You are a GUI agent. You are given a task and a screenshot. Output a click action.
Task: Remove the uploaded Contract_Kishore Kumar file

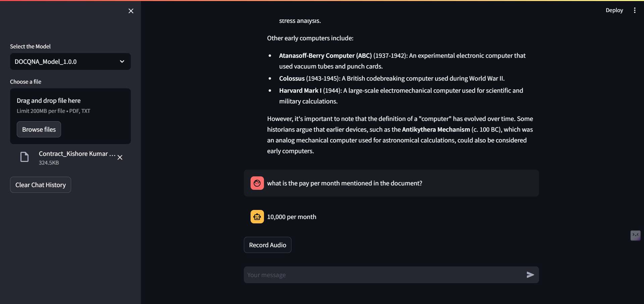(120, 158)
